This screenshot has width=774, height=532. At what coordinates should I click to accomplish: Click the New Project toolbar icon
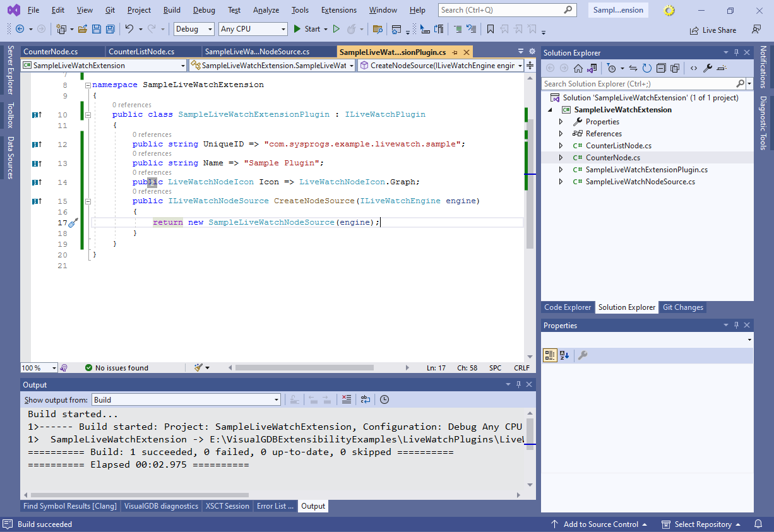click(x=61, y=29)
